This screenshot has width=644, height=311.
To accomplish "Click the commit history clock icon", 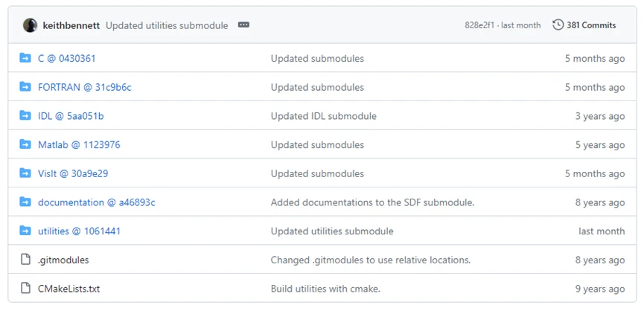I will point(558,25).
